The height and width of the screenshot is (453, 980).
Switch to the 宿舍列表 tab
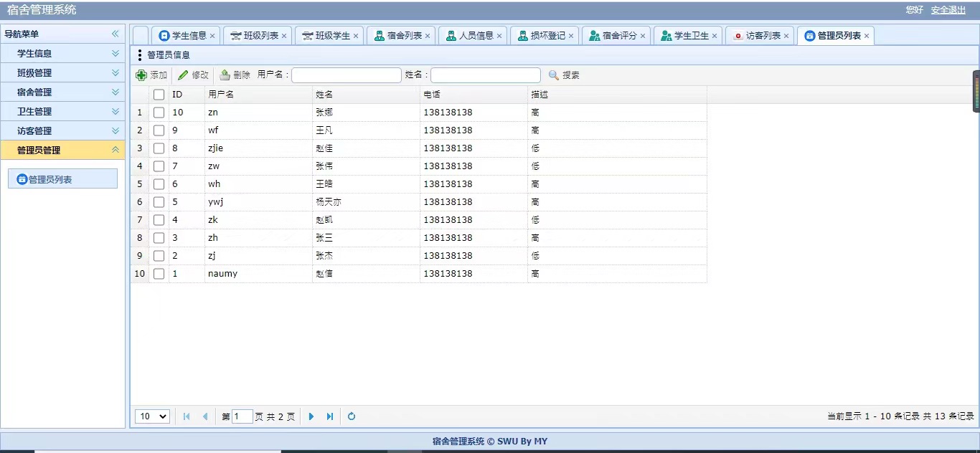(x=404, y=35)
